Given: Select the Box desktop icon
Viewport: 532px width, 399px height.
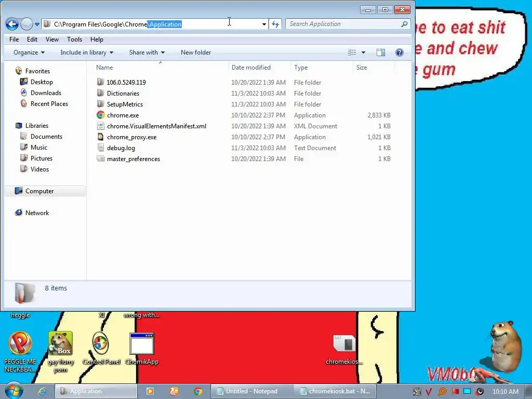Looking at the screenshot, I should [x=61, y=352].
